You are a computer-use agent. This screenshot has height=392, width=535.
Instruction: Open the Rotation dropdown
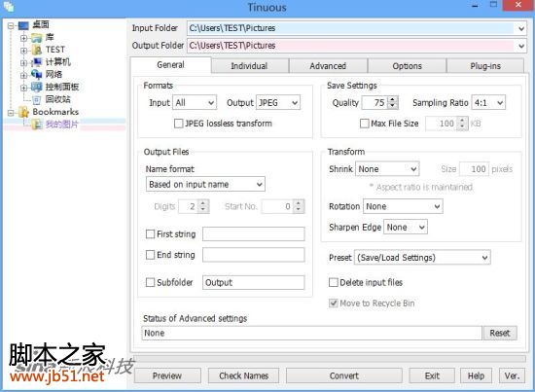[403, 206]
